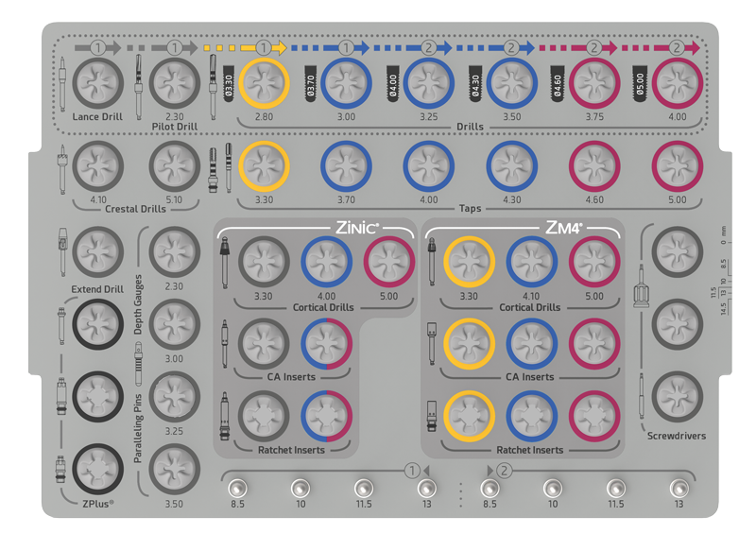Screen dimensions: 756x551
Task: Click the ZM4 yellow 3.30 Cortical Drill slot
Action: (x=469, y=261)
